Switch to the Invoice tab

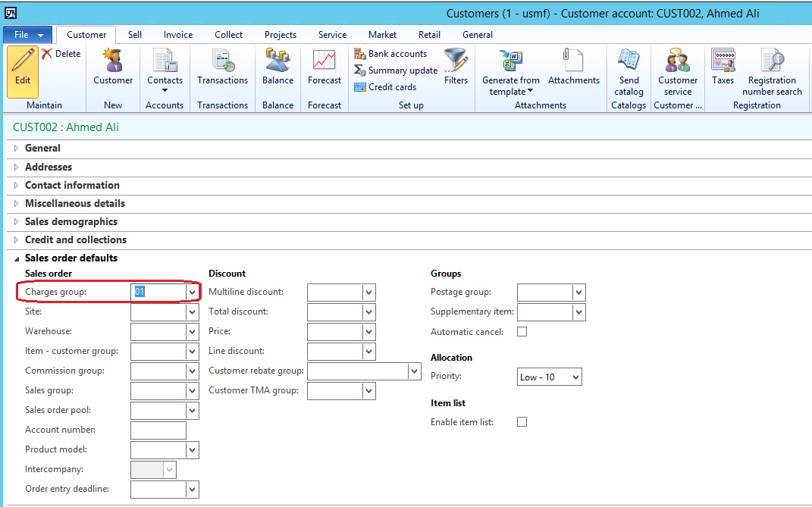177,34
